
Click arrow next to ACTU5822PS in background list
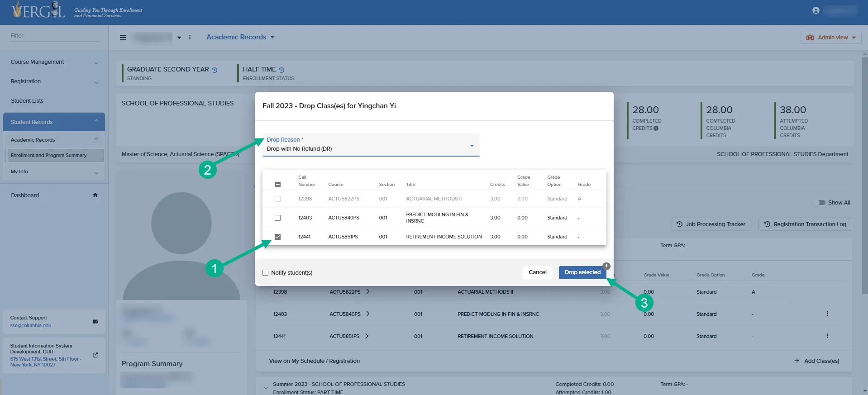pyautogui.click(x=368, y=291)
